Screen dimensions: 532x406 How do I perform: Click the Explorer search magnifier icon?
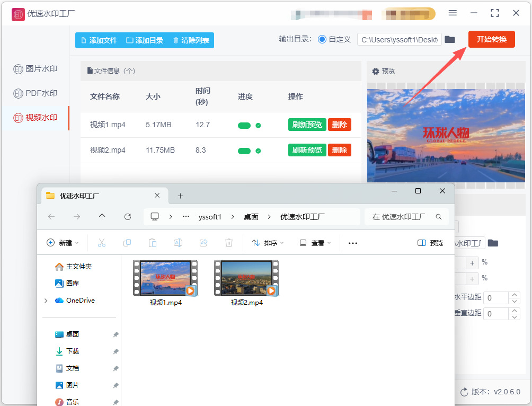click(x=438, y=217)
